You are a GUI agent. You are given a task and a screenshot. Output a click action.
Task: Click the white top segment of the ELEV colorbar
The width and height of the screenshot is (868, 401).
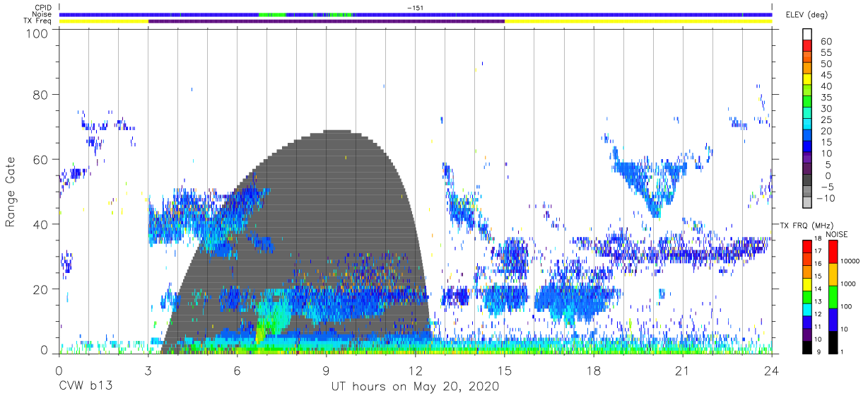tap(807, 35)
